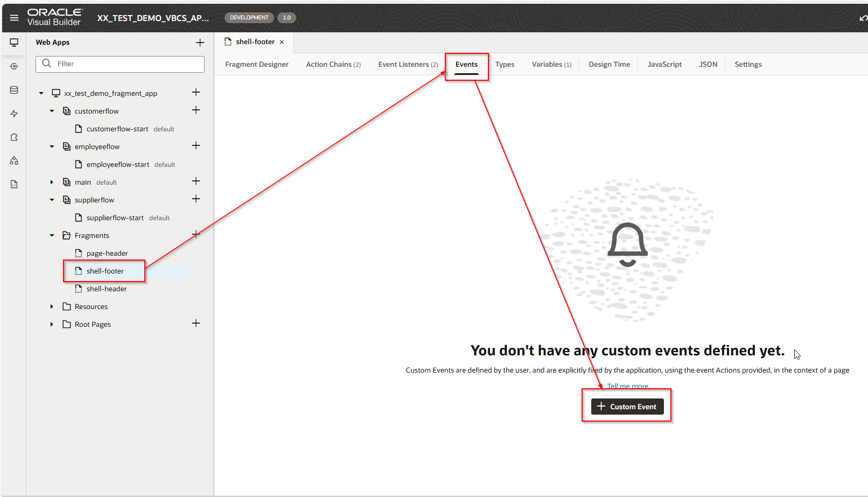868x497 pixels.
Task: Open the Source view panel
Action: click(13, 184)
